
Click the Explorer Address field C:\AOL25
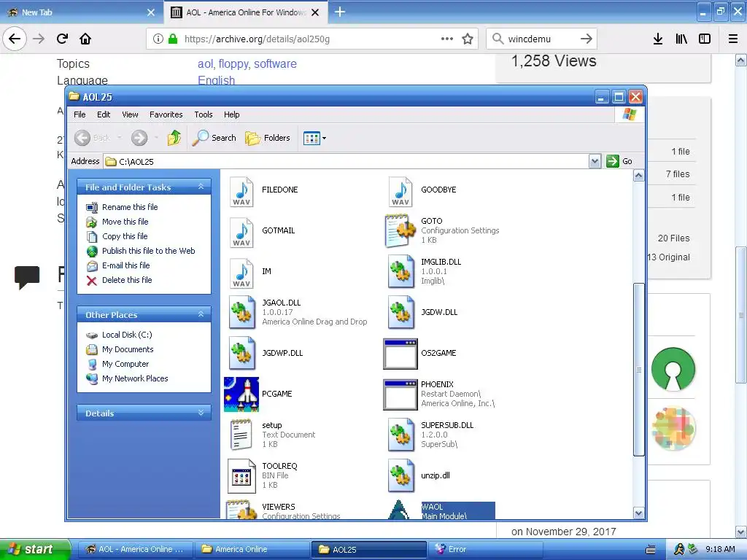click(x=347, y=161)
